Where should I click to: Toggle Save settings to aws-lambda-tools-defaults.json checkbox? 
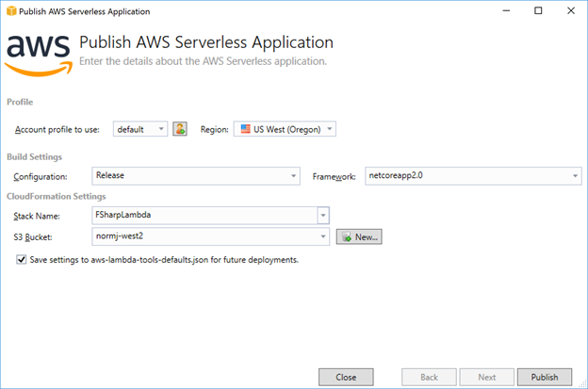[x=22, y=259]
